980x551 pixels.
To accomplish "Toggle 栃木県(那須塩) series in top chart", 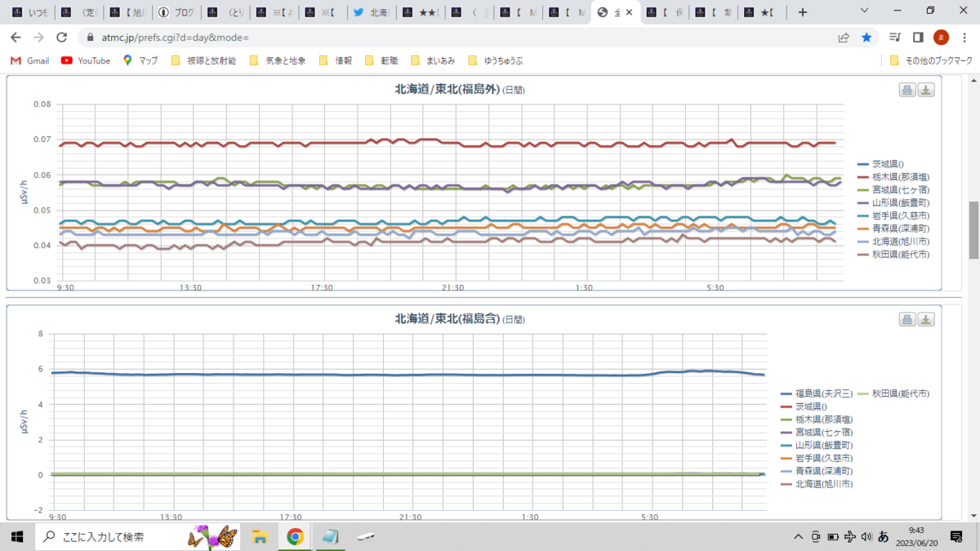I will tap(893, 176).
